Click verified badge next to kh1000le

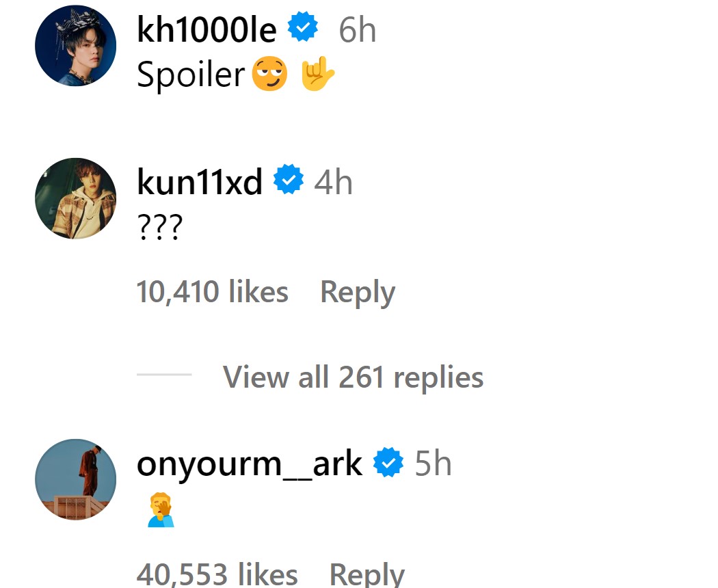302,29
